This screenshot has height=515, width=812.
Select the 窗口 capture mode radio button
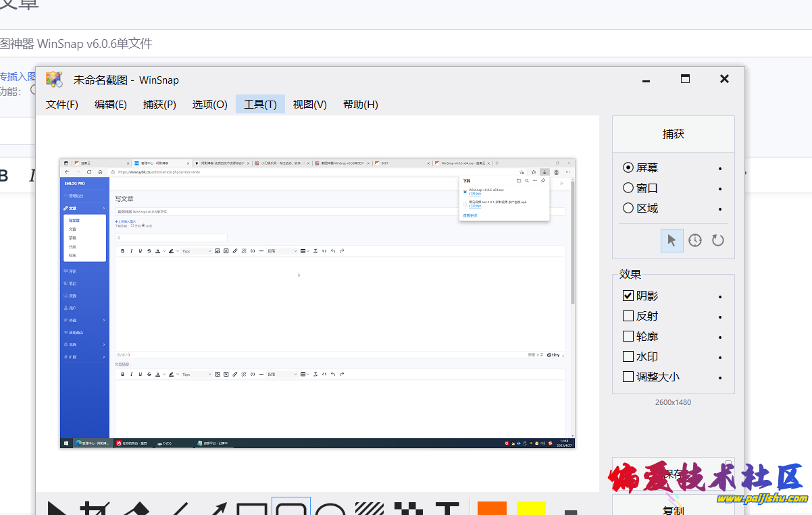[628, 188]
